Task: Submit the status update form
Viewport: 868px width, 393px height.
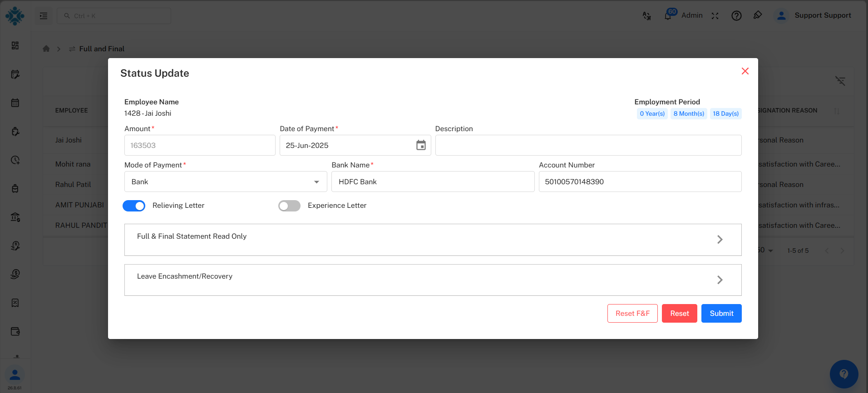Action: [x=721, y=314]
